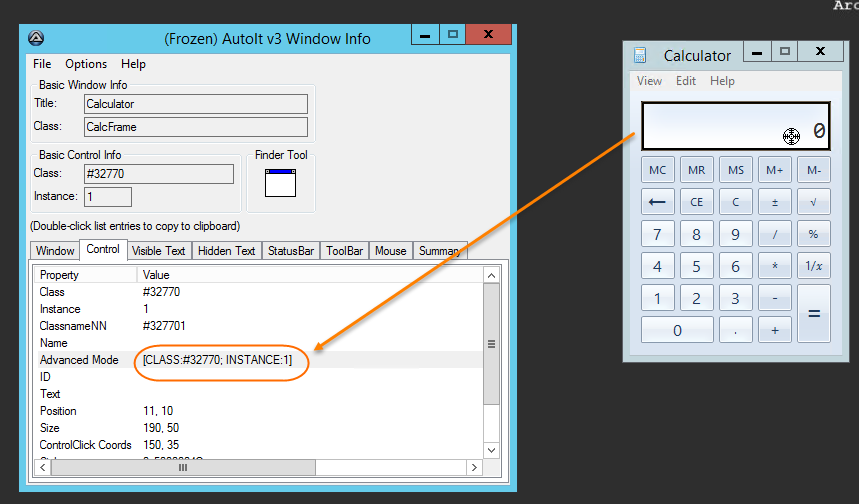This screenshot has width=859, height=504.
Task: Select the Advanced Mode value [CLASS:#32770; INSTANCE:1]
Action: pos(217,360)
